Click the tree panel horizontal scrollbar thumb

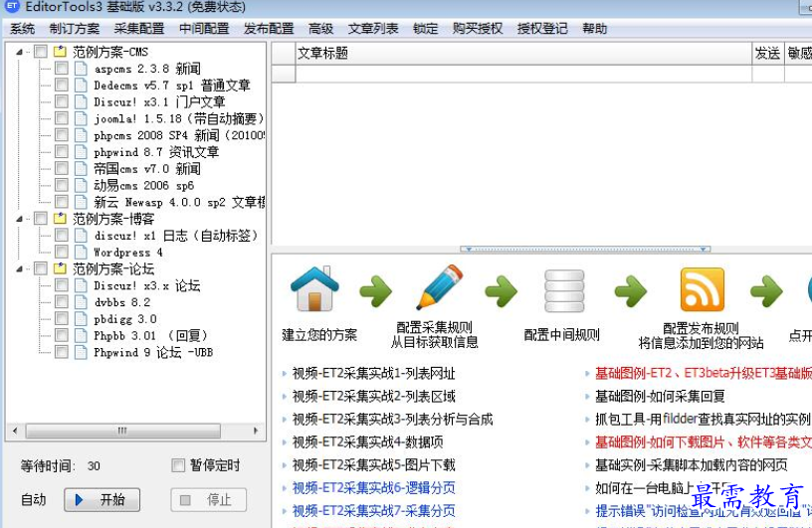point(122,431)
